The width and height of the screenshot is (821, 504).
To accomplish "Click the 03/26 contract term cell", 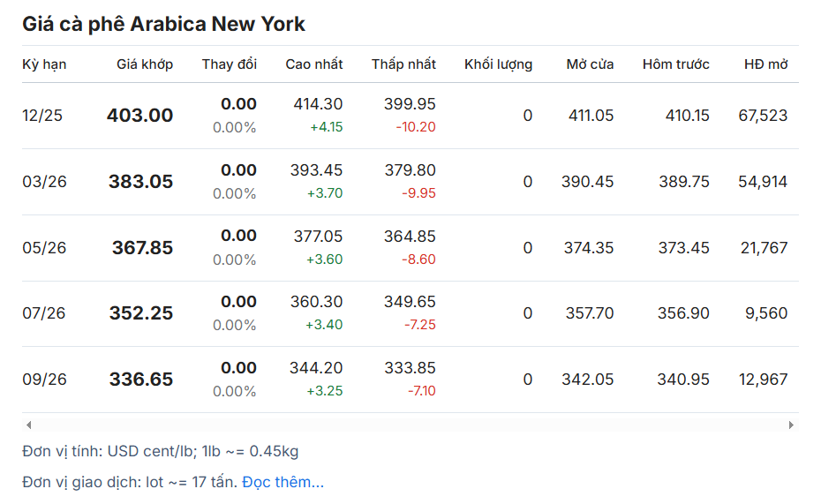I will point(44,182).
